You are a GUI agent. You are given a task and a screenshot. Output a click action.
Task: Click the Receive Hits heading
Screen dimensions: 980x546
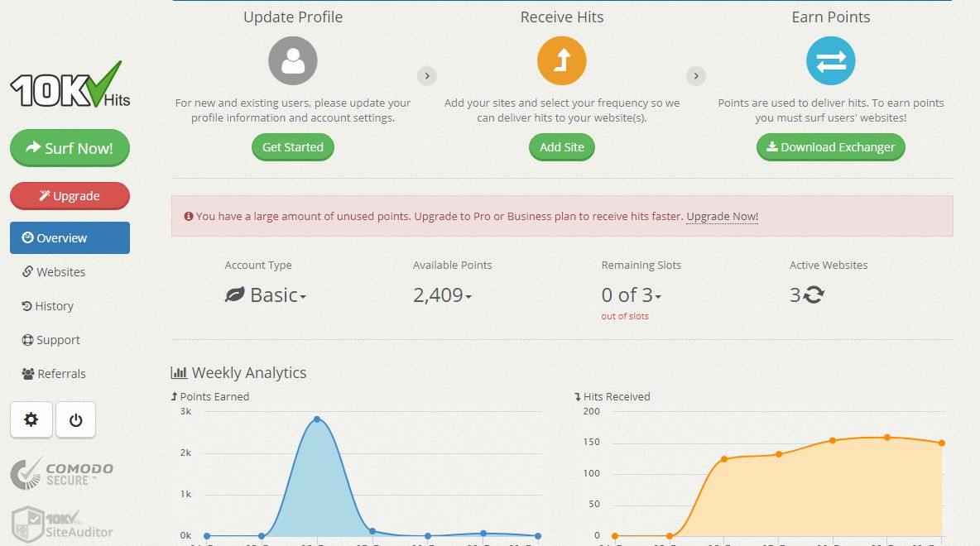coord(562,17)
